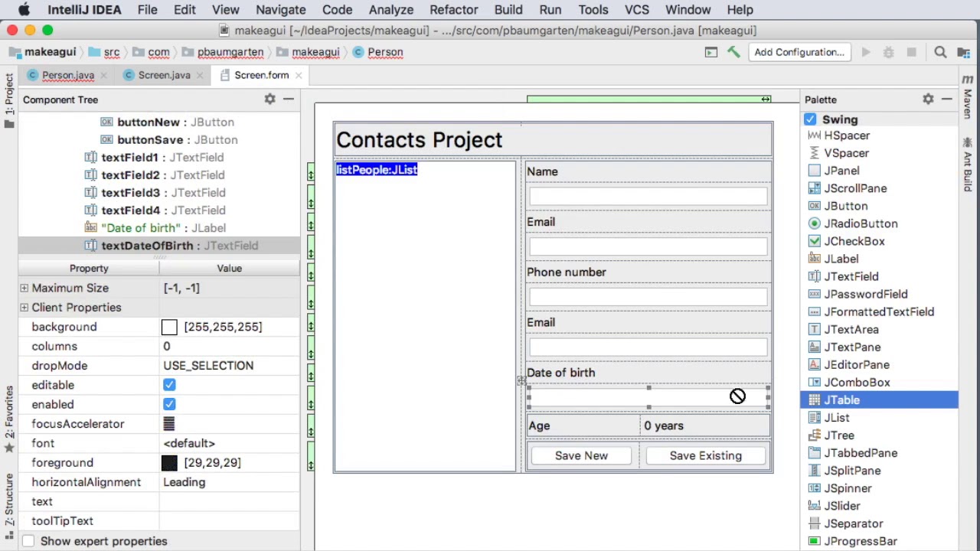The height and width of the screenshot is (551, 980).
Task: Choose JSlider in the palette
Action: (842, 505)
